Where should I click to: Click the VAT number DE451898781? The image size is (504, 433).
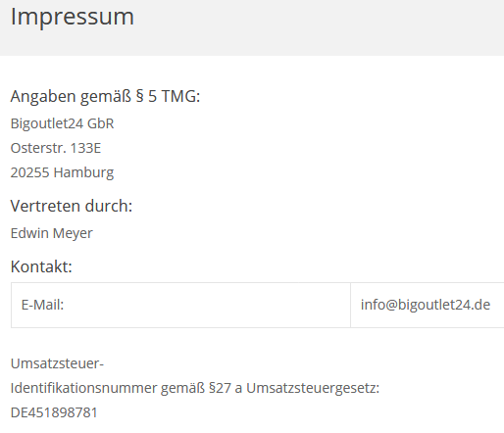[x=54, y=412]
